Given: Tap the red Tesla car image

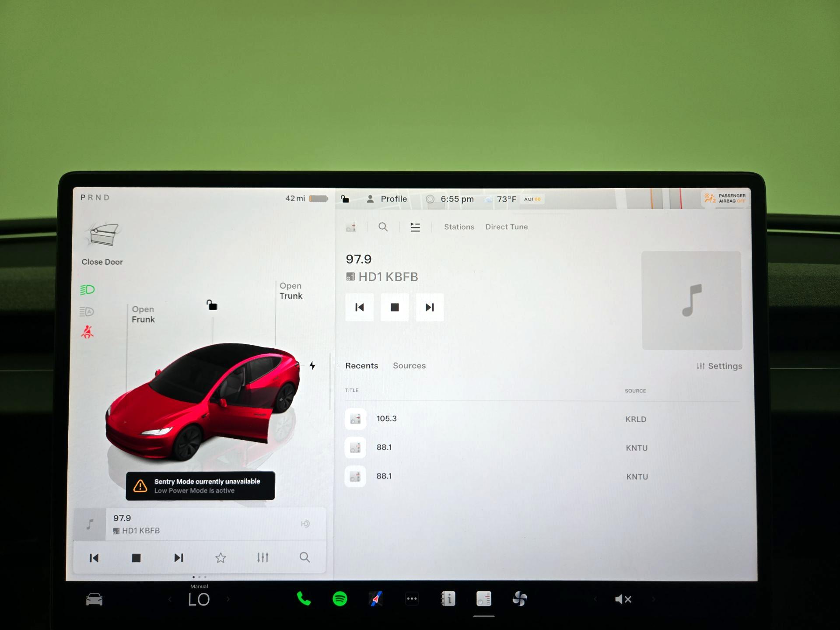Looking at the screenshot, I should (203, 402).
